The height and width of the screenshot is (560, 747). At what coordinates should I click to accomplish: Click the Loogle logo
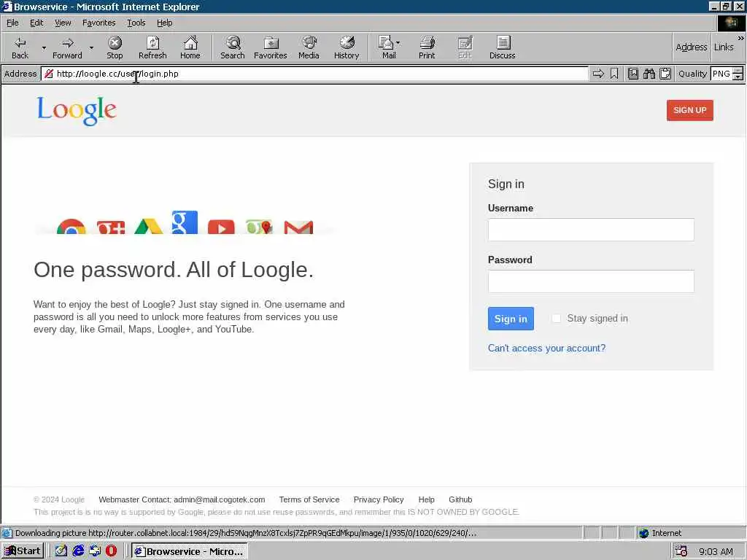(x=77, y=111)
